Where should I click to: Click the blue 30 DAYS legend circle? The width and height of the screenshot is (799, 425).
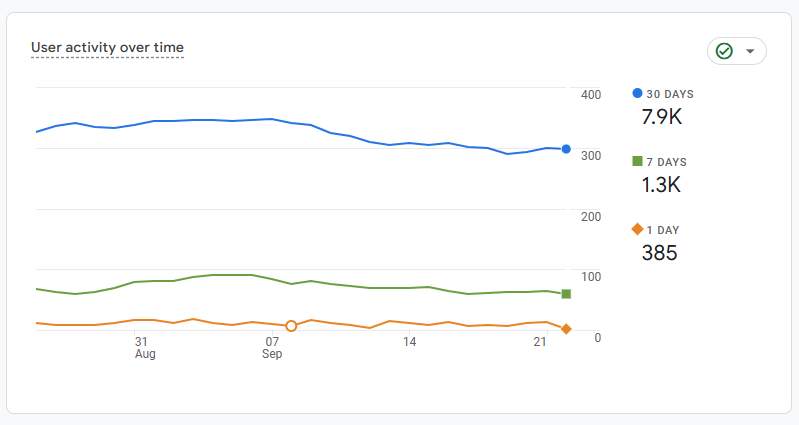(638, 94)
